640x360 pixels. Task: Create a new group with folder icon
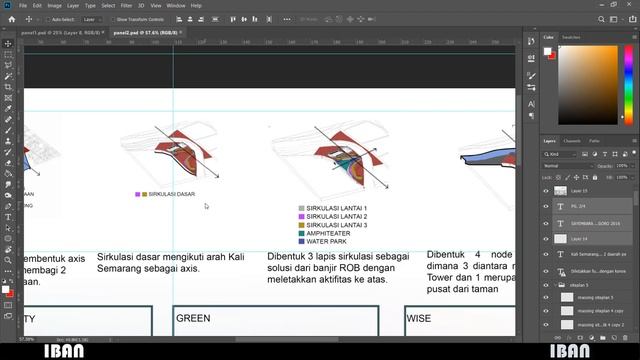pyautogui.click(x=603, y=338)
